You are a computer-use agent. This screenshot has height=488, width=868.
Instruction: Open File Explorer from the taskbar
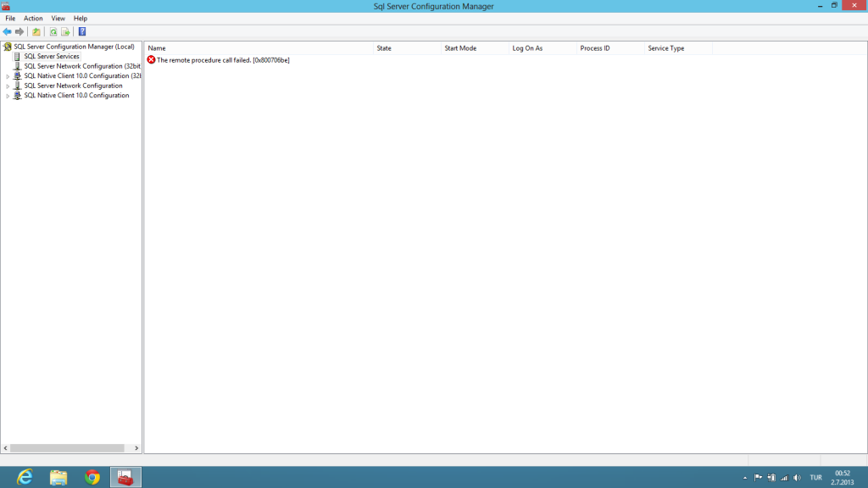(58, 477)
